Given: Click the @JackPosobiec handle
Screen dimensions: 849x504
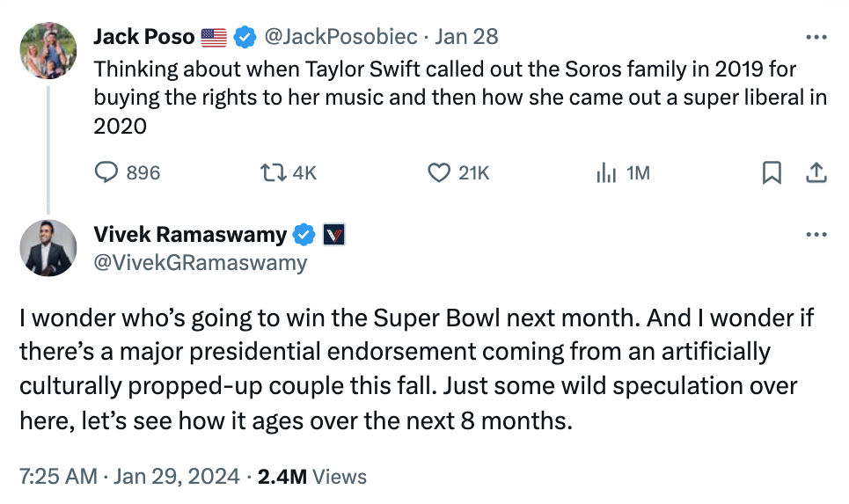Looking at the screenshot, I should coord(340,37).
